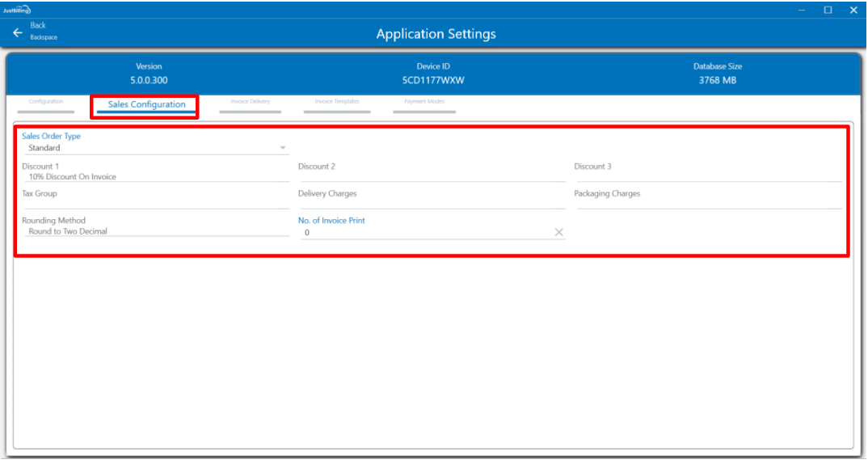Click the JustBilling logo in title bar
The height and width of the screenshot is (464, 868).
click(16, 10)
